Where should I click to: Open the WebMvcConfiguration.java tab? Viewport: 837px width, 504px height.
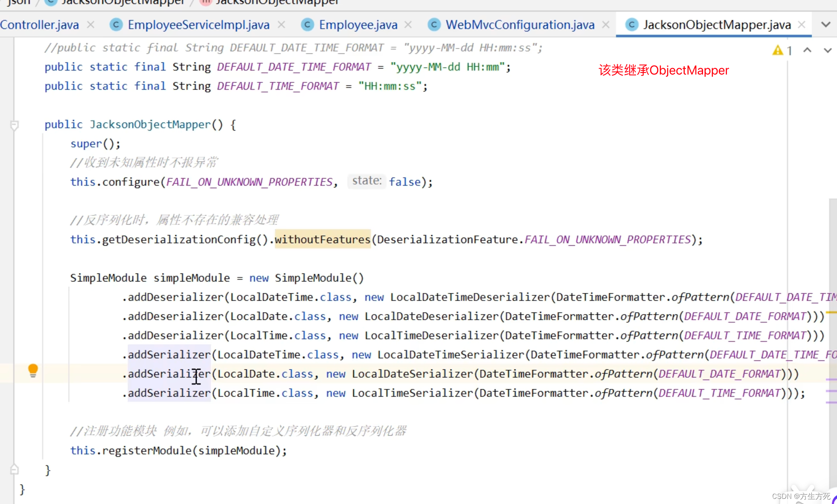pyautogui.click(x=520, y=25)
